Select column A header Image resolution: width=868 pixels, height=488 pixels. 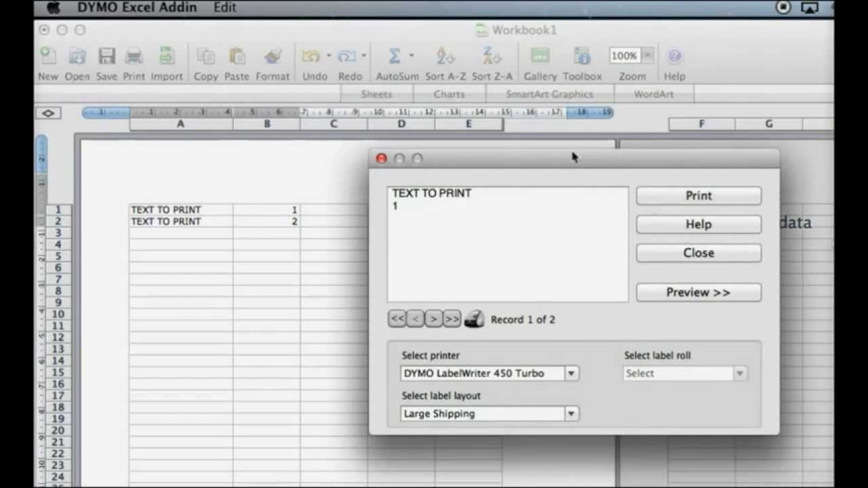click(181, 124)
